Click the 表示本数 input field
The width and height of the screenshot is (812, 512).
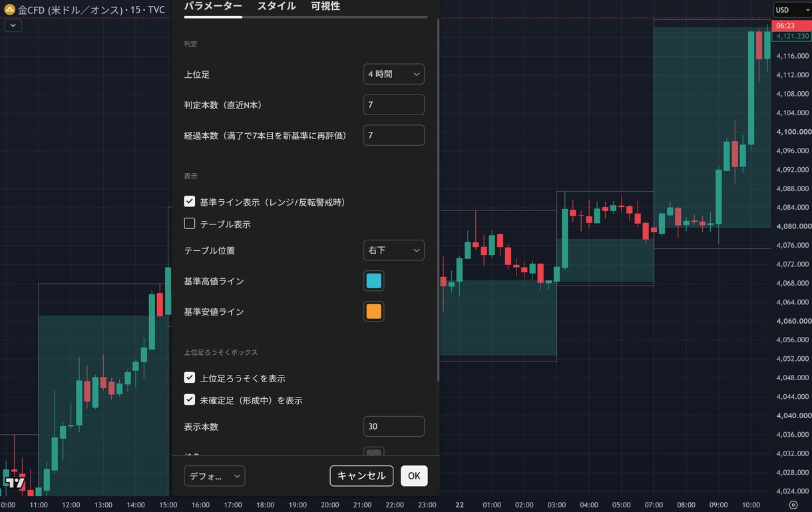point(394,426)
